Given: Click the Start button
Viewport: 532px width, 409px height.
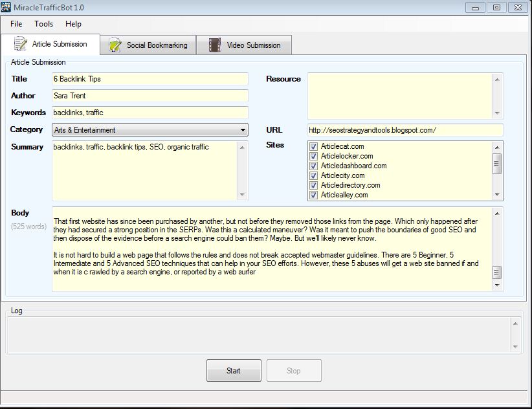Looking at the screenshot, I should (234, 371).
